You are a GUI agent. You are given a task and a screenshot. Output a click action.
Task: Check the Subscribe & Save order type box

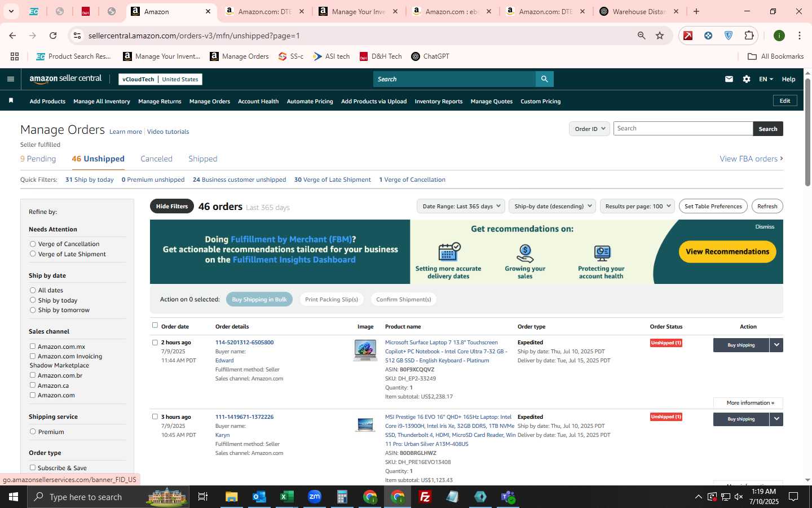[33, 467]
